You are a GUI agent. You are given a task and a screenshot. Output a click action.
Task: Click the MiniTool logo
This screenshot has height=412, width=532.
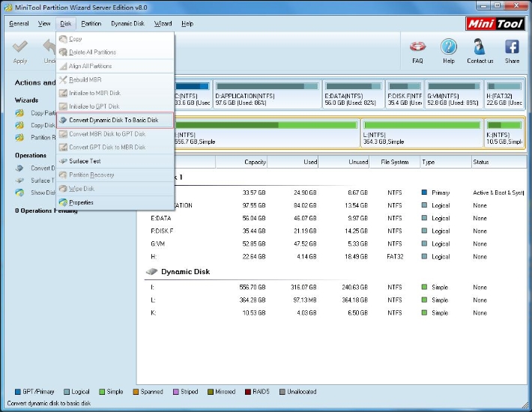pyautogui.click(x=495, y=24)
